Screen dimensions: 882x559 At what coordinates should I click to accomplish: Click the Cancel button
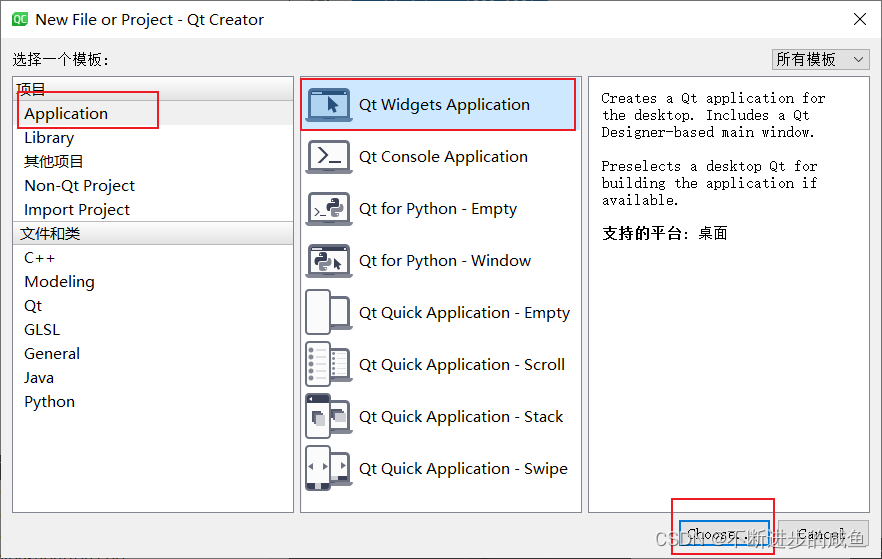coord(823,534)
